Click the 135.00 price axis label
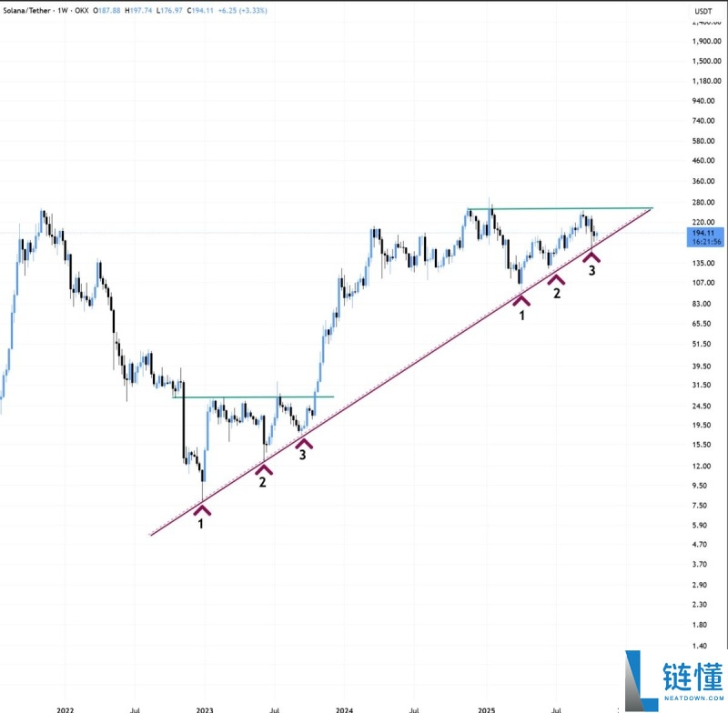Image resolution: width=728 pixels, height=713 pixels. (x=703, y=263)
